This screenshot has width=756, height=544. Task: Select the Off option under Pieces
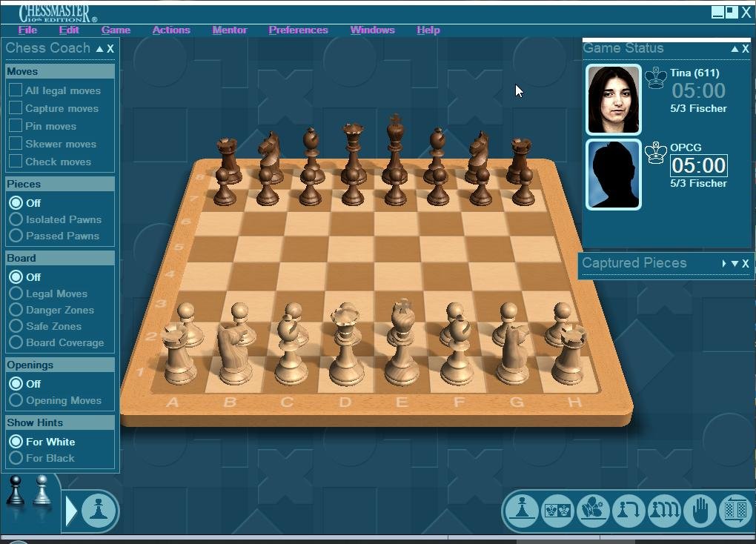tap(16, 203)
